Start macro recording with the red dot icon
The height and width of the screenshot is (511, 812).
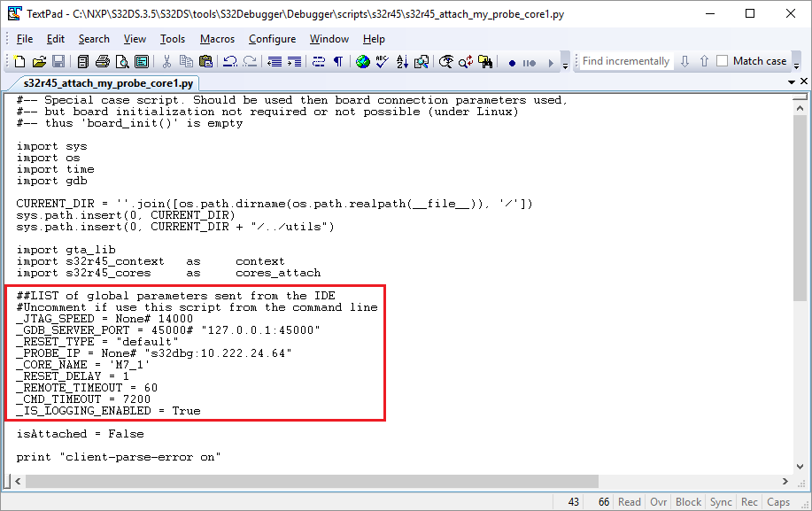click(513, 60)
